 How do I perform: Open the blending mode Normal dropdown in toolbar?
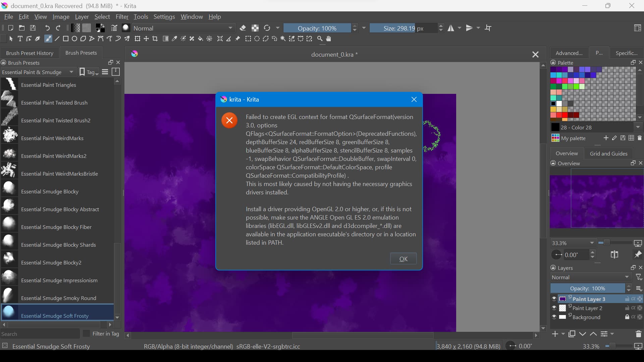point(183,28)
